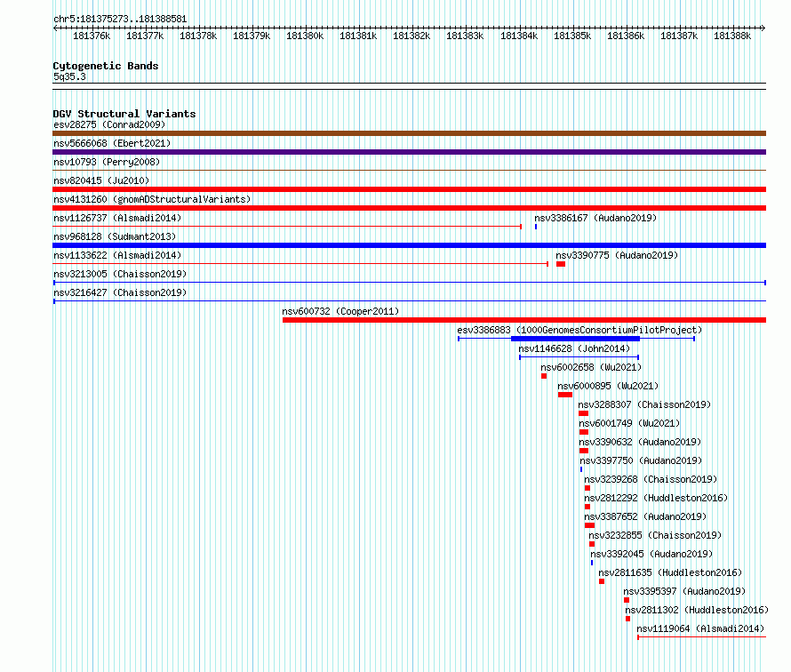
Task: Click the red block under nsv3387652 (Audano2019)
Action: (x=589, y=525)
